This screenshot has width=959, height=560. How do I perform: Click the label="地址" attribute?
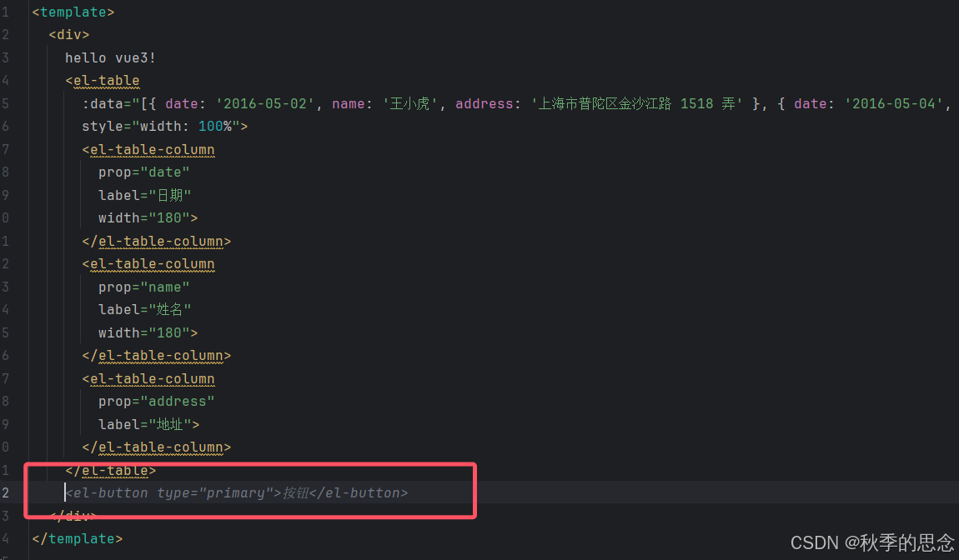click(x=148, y=424)
